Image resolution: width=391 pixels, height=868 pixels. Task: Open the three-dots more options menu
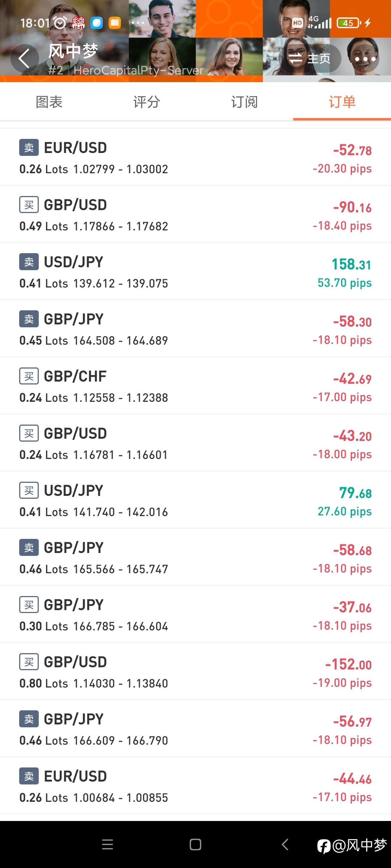(x=365, y=59)
